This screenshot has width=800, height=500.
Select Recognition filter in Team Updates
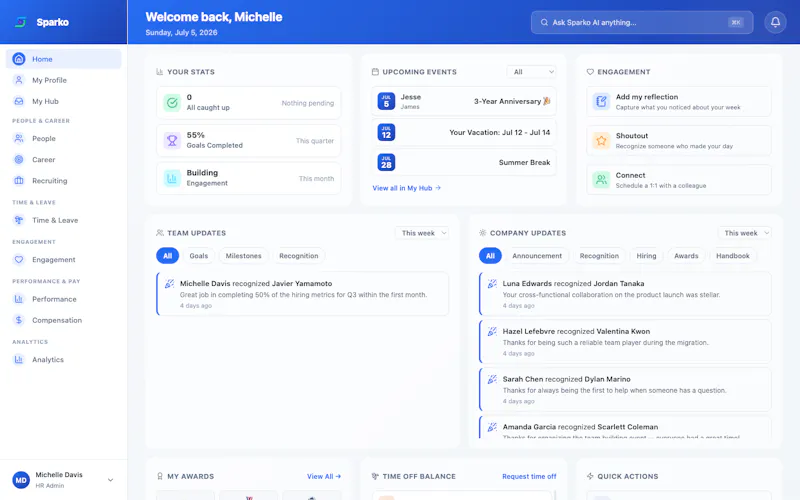(298, 256)
